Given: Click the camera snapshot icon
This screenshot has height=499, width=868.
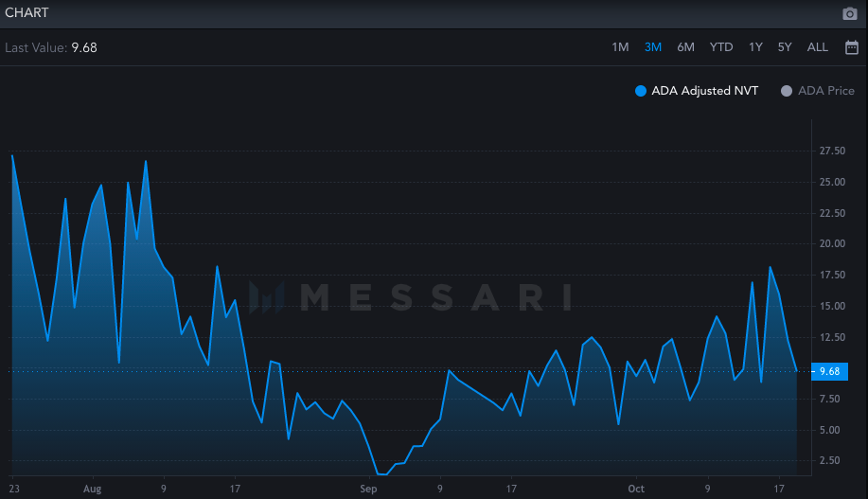Looking at the screenshot, I should pyautogui.click(x=849, y=14).
